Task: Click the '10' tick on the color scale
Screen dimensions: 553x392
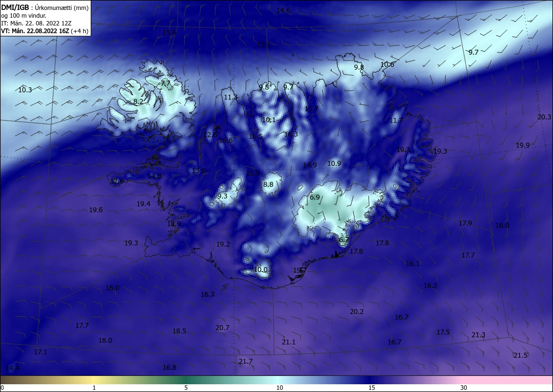Action: pyautogui.click(x=279, y=388)
